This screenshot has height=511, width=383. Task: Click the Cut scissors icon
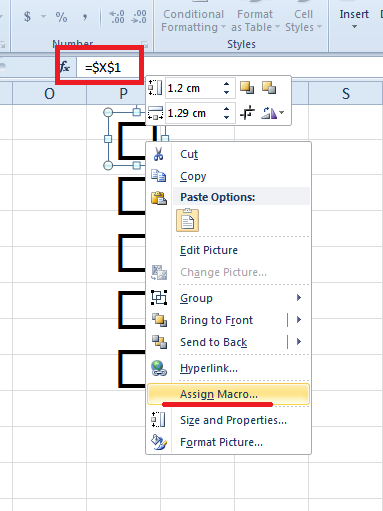coord(159,154)
